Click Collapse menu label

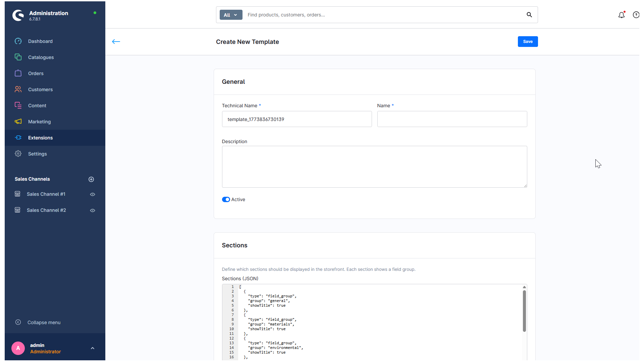pyautogui.click(x=44, y=322)
